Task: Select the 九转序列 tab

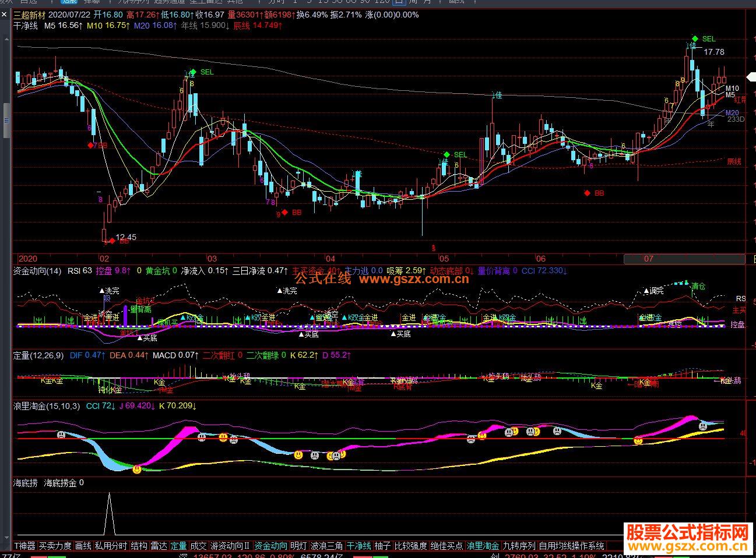Action: (519, 546)
